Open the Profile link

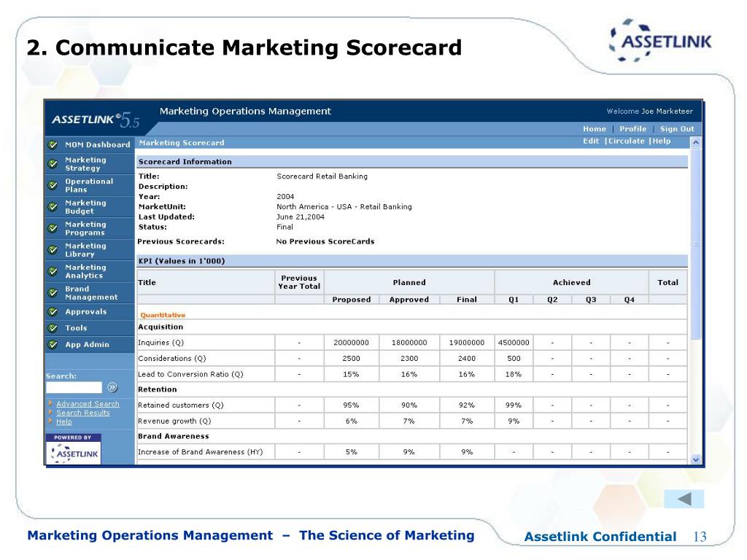coord(633,129)
